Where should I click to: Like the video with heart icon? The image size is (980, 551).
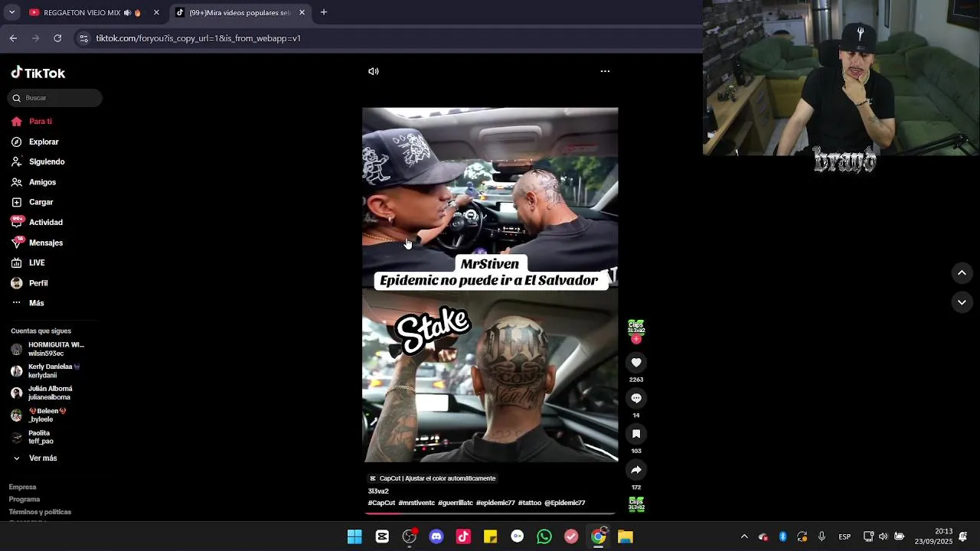point(636,363)
